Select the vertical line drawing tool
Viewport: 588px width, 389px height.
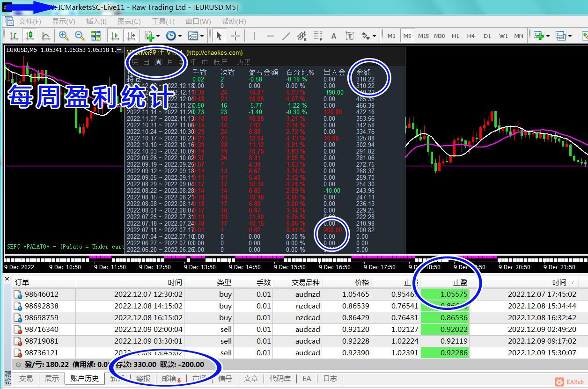pyautogui.click(x=254, y=36)
